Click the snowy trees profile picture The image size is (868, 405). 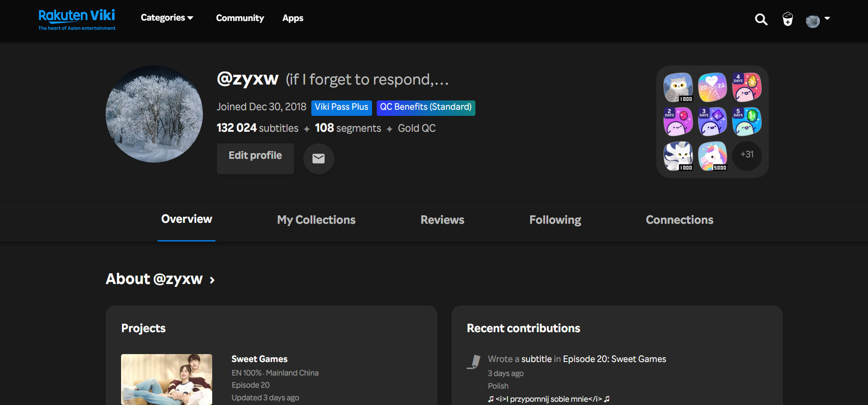click(x=154, y=114)
